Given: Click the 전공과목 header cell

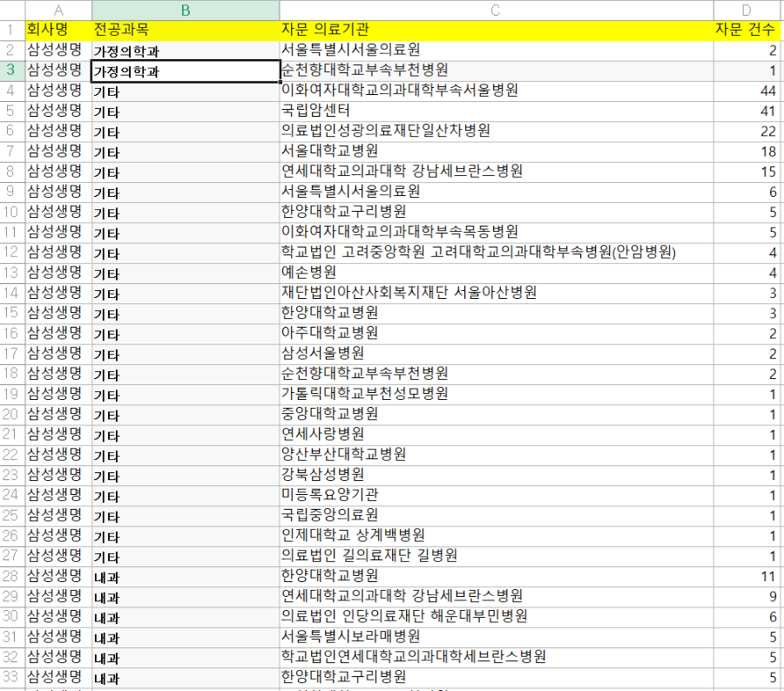Looking at the screenshot, I should 186,30.
